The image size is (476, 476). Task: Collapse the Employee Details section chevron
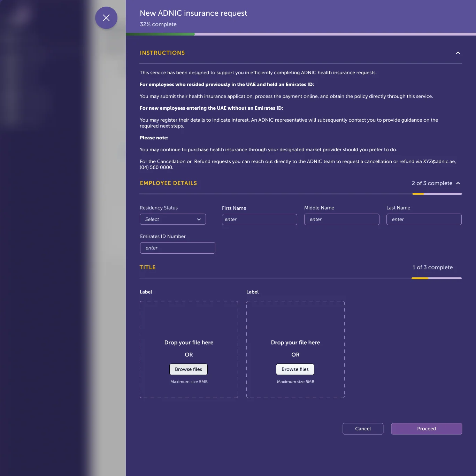tap(458, 183)
